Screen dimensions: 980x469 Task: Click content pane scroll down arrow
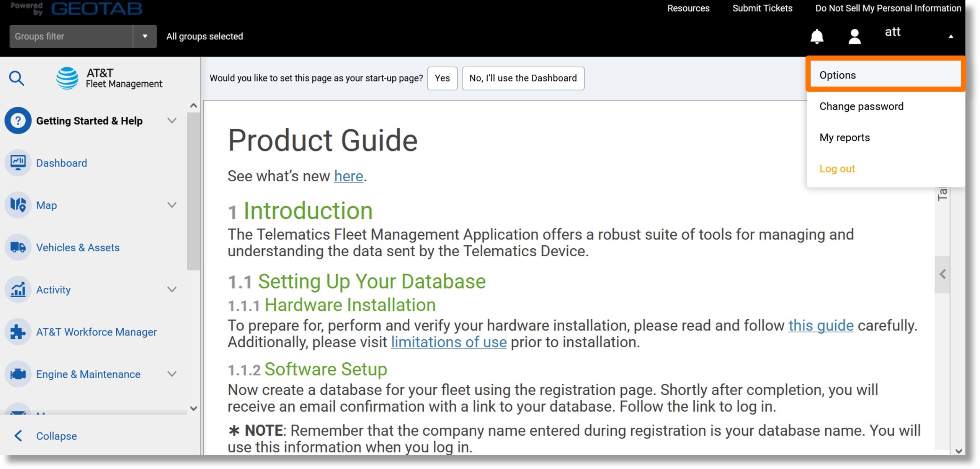pyautogui.click(x=958, y=451)
